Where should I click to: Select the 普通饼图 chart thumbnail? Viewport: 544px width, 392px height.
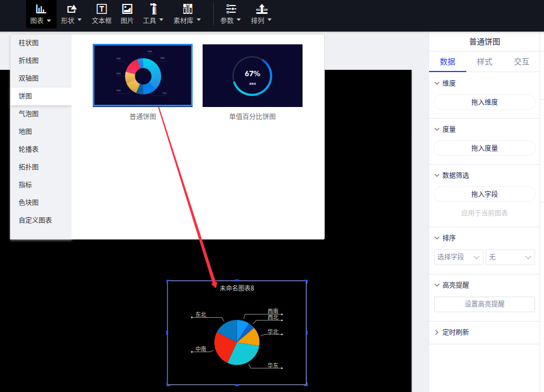click(143, 75)
